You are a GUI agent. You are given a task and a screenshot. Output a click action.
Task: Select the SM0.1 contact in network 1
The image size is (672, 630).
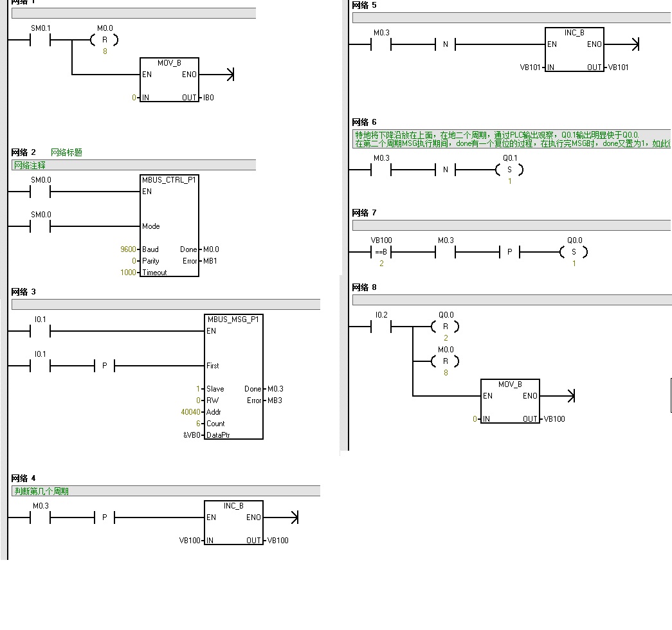click(41, 40)
